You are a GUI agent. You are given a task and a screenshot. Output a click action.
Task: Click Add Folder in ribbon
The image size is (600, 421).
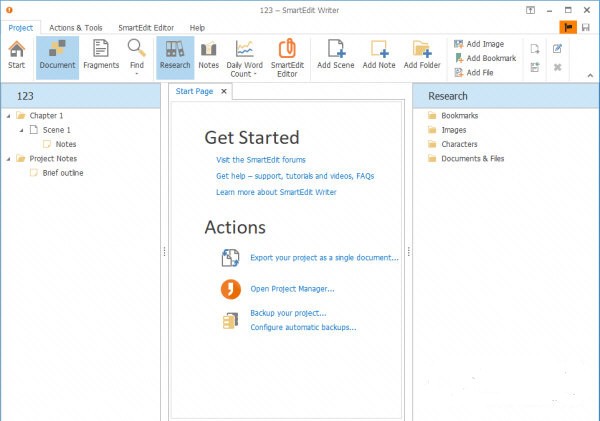point(422,56)
